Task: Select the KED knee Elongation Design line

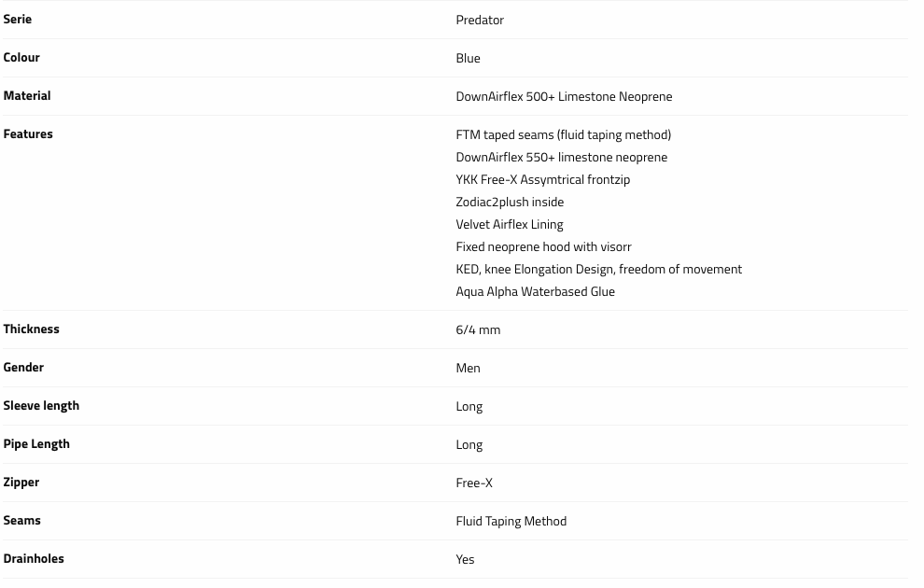Action: point(598,269)
